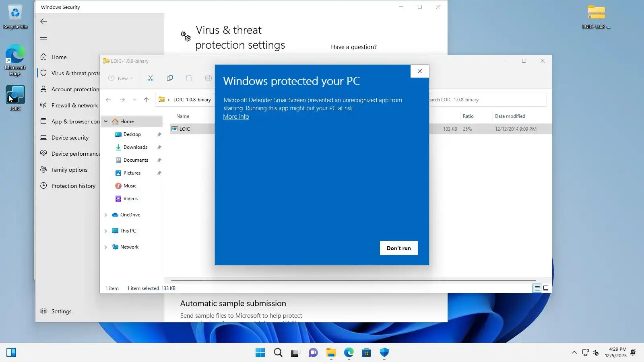Unpin Pictures using its pin icon
Image resolution: width=644 pixels, height=362 pixels.
159,173
